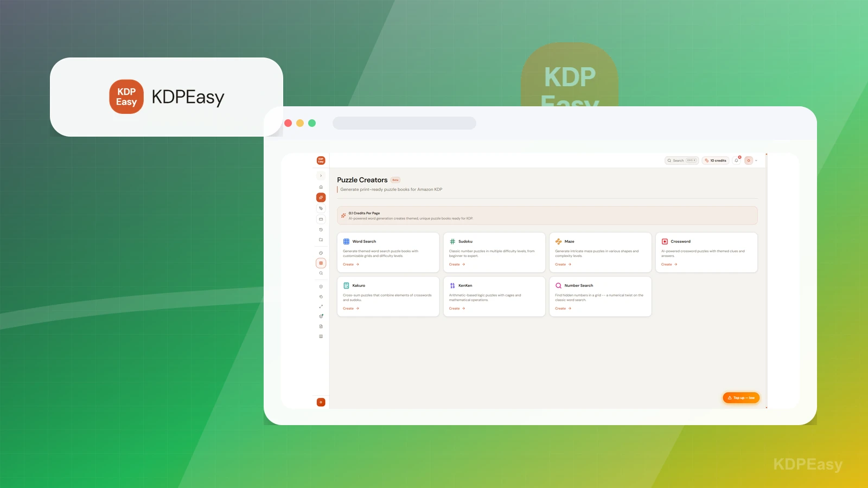
Task: Click the Maze card icon
Action: [x=558, y=241]
